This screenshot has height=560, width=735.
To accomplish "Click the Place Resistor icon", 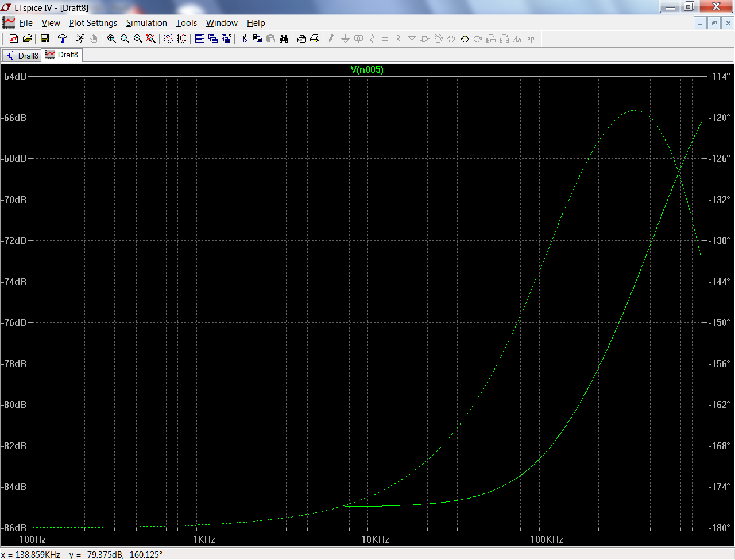I will [372, 38].
